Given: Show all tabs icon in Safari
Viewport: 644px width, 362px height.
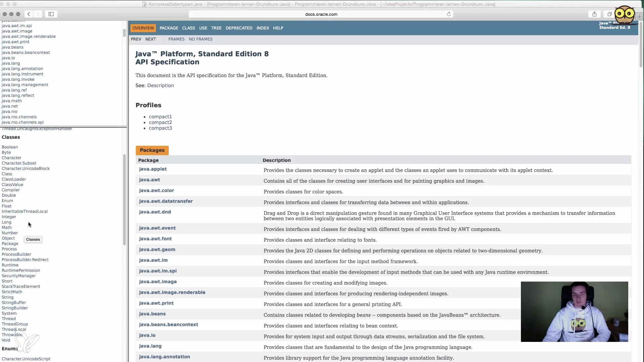Looking at the screenshot, I should click(x=609, y=14).
